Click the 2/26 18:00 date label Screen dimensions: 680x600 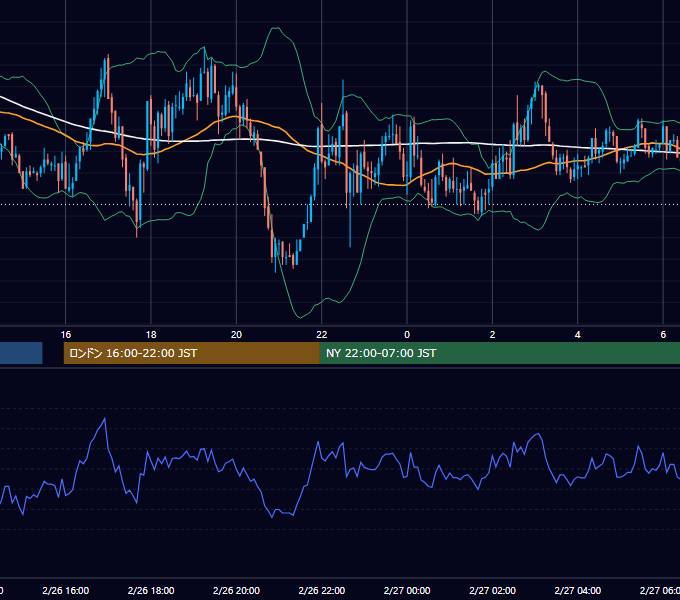click(x=151, y=590)
